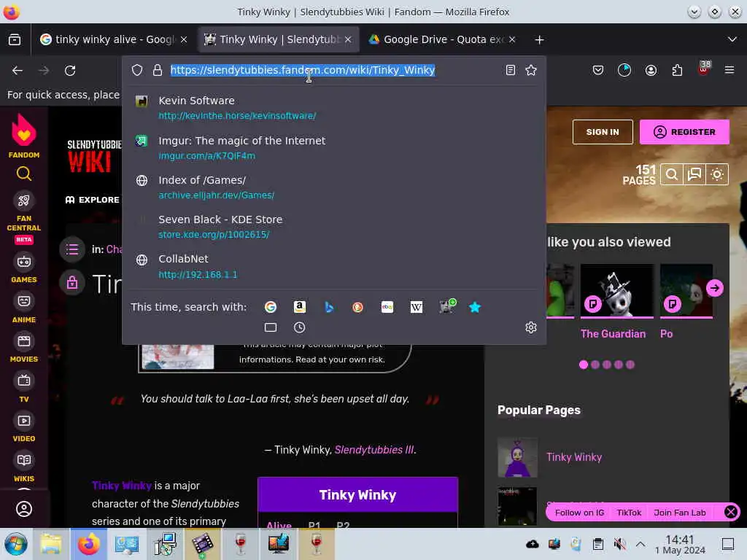Image resolution: width=747 pixels, height=560 pixels.
Task: Choose Kevin Software suggestion
Action: tap(333, 108)
